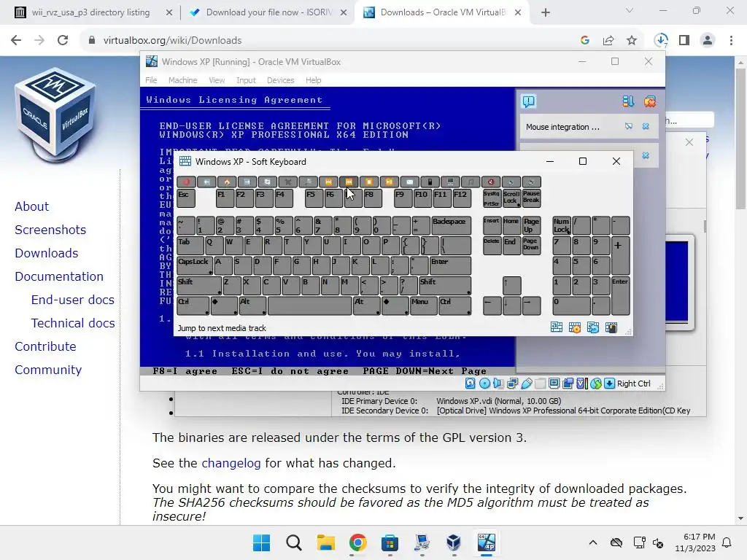Click the notification sort order icon
747x560 pixels.
tap(628, 101)
